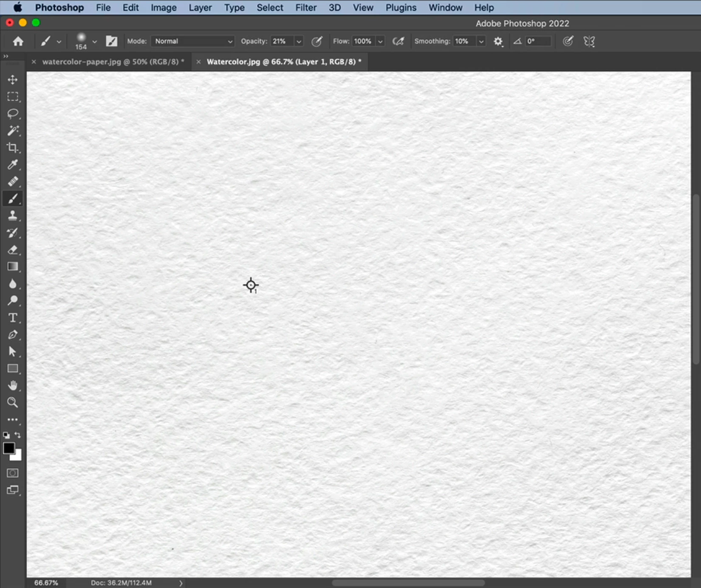This screenshot has width=701, height=588.
Task: Click the white background color swatch
Action: click(x=17, y=457)
